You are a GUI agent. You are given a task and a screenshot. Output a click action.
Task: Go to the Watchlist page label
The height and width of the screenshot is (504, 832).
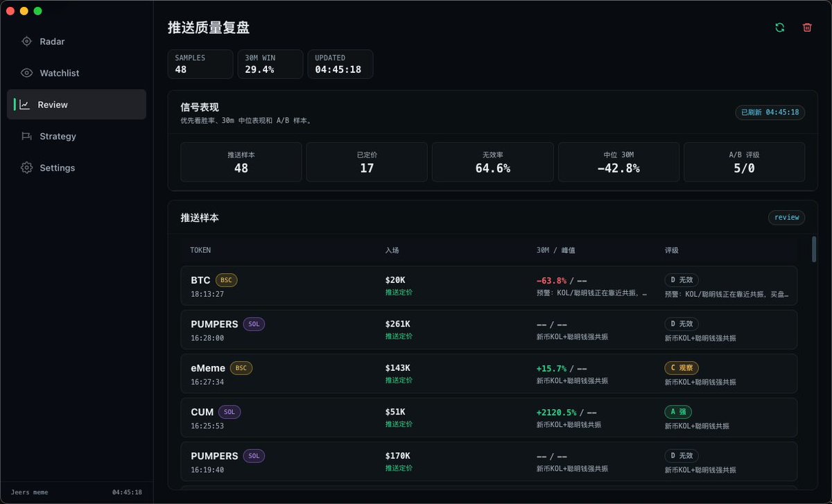coord(60,73)
